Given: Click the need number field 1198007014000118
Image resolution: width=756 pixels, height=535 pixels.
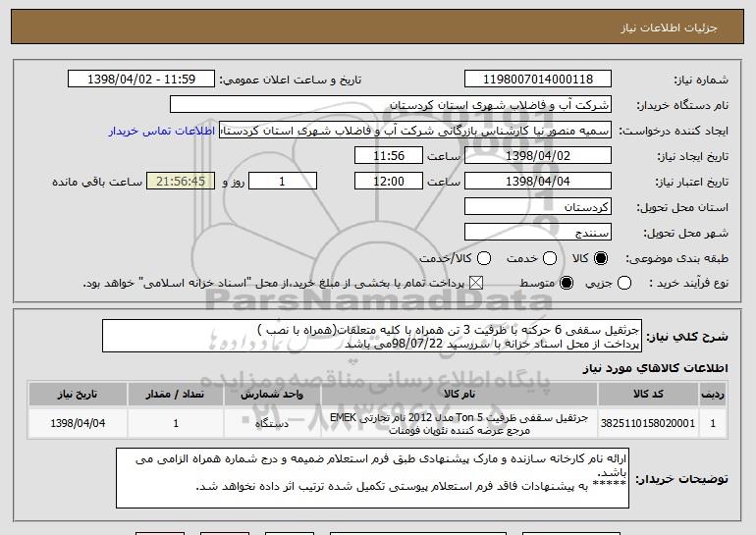Looking at the screenshot, I should click(x=538, y=80).
